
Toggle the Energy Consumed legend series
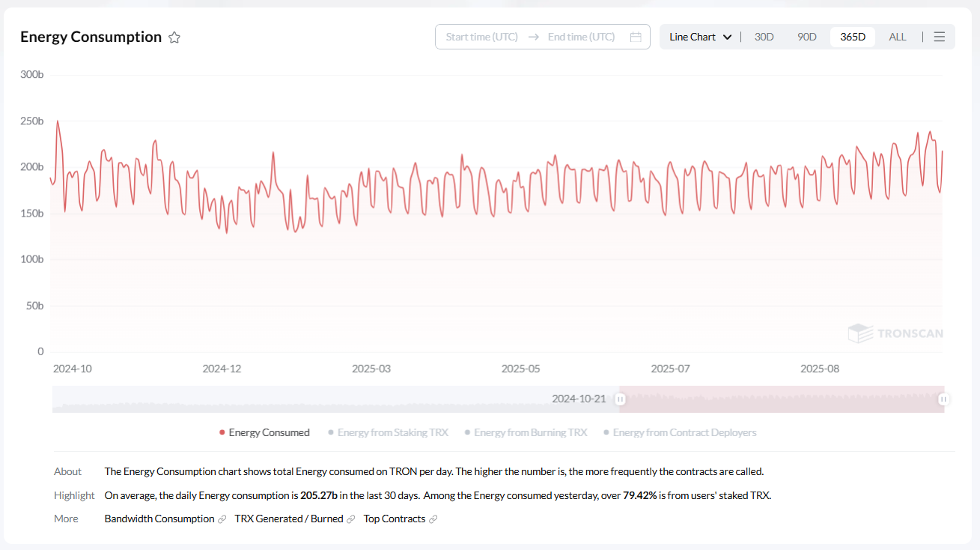click(x=264, y=432)
